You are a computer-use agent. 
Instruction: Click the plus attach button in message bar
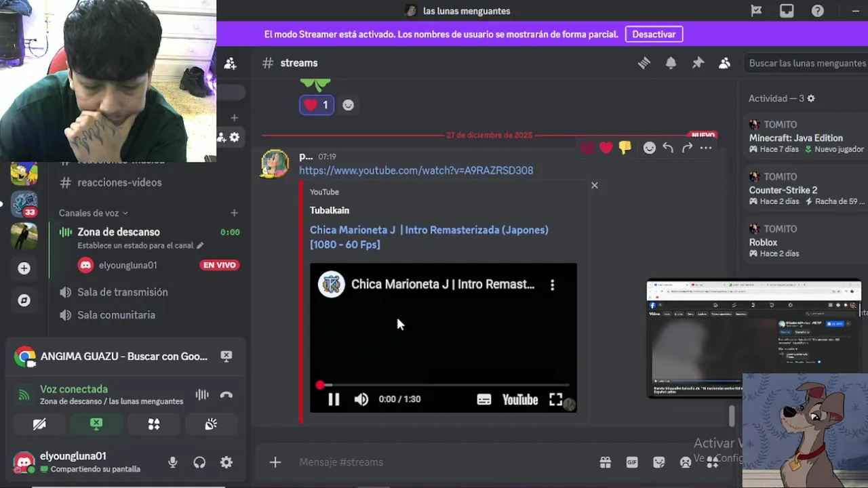[x=275, y=462]
